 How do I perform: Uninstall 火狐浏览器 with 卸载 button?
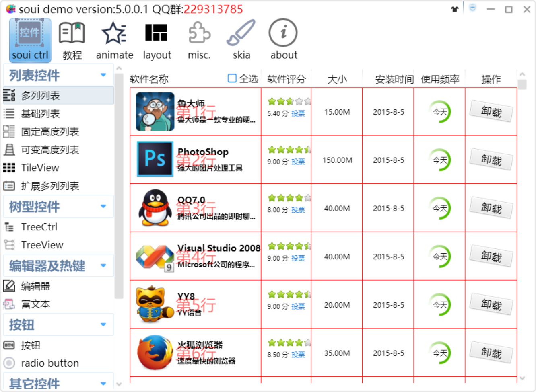491,353
